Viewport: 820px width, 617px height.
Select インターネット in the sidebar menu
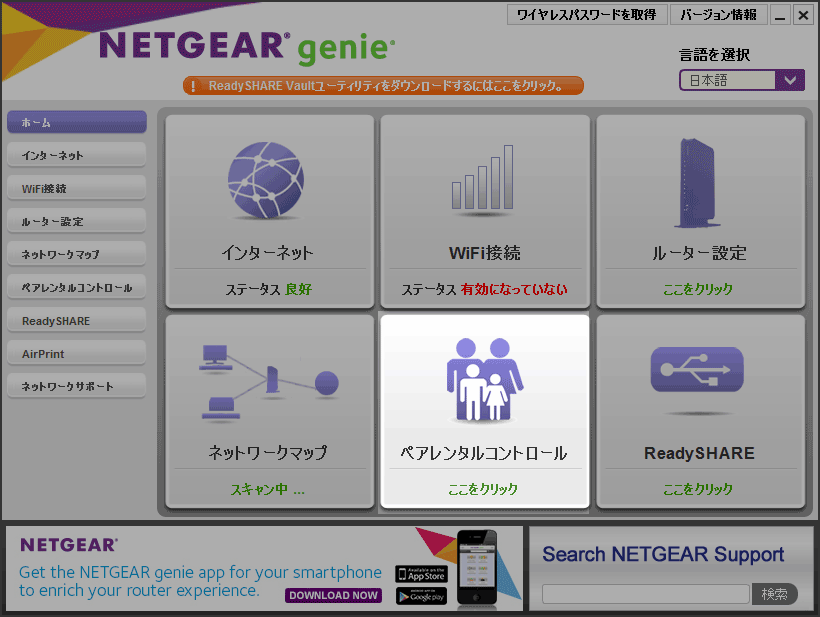click(76, 155)
